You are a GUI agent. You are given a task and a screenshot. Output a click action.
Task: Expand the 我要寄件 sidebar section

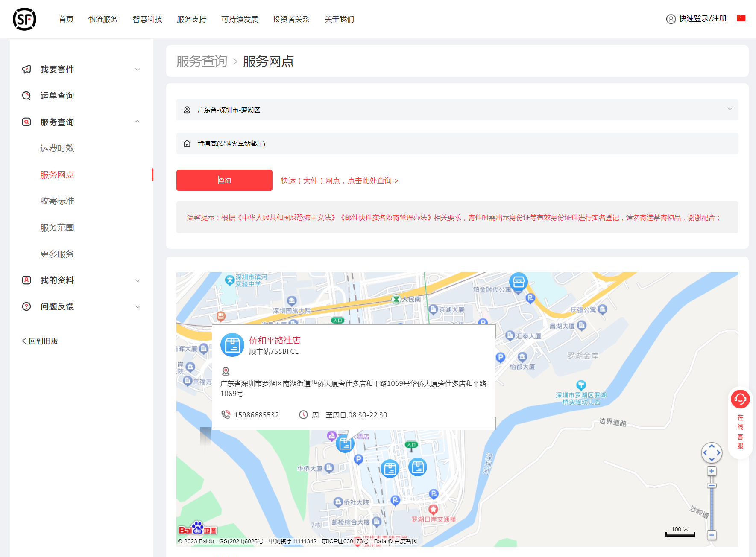pyautogui.click(x=138, y=70)
